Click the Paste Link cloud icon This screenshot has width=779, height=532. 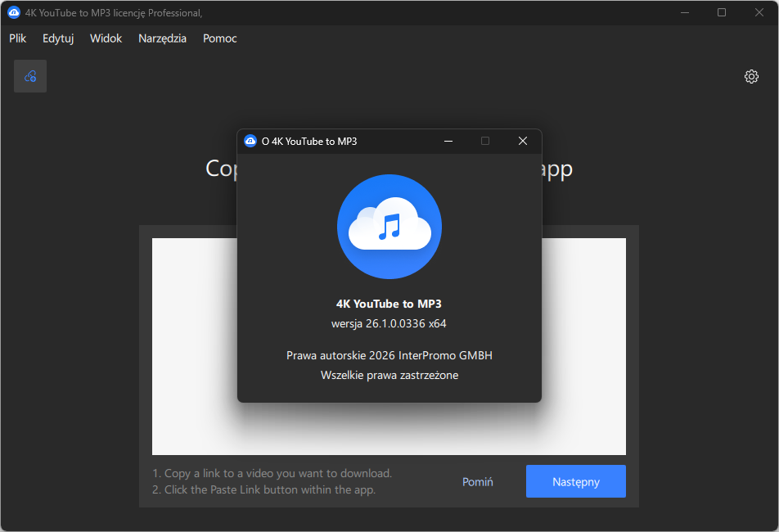(30, 76)
